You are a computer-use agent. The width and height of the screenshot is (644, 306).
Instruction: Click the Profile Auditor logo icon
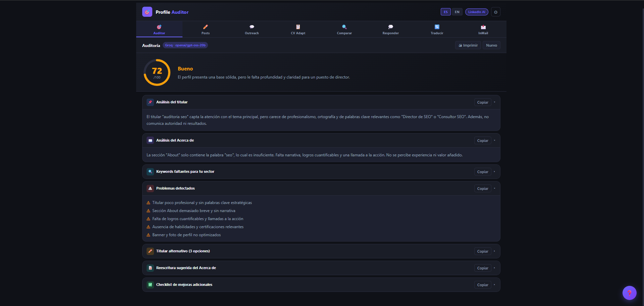[x=147, y=12]
